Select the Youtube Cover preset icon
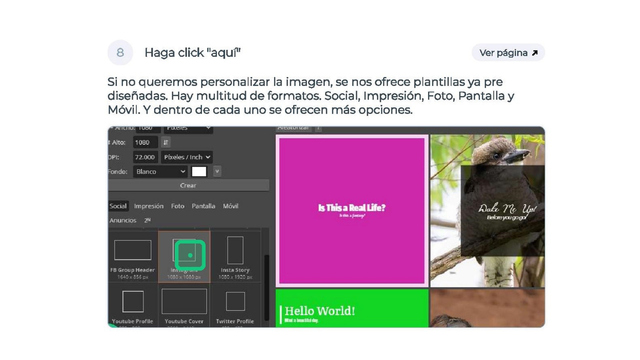The width and height of the screenshot is (640, 360). tap(184, 302)
